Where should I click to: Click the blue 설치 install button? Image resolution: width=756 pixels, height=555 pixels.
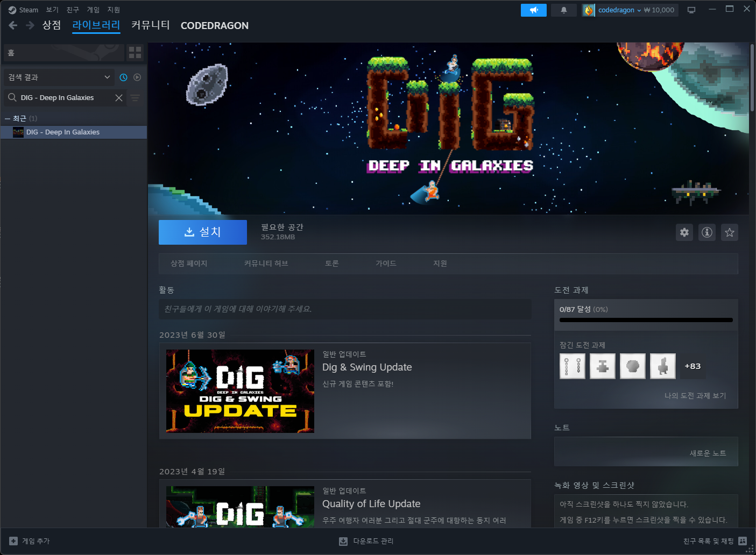(203, 232)
